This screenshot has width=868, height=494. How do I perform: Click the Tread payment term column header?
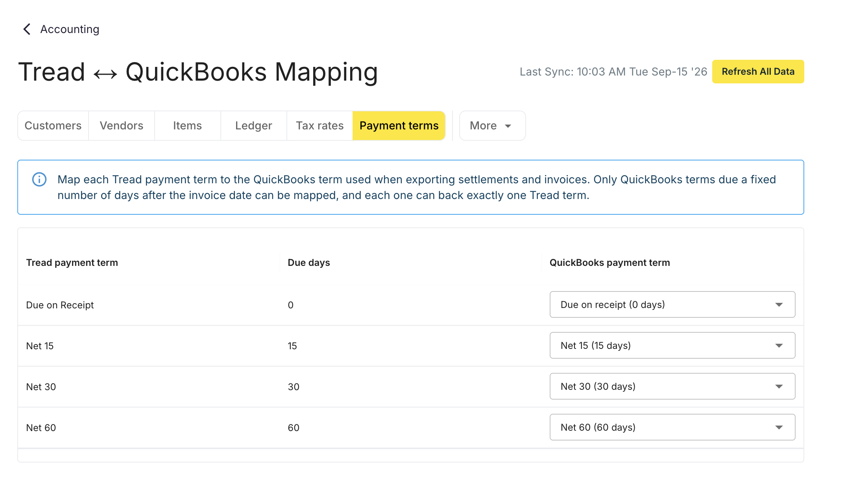point(72,263)
